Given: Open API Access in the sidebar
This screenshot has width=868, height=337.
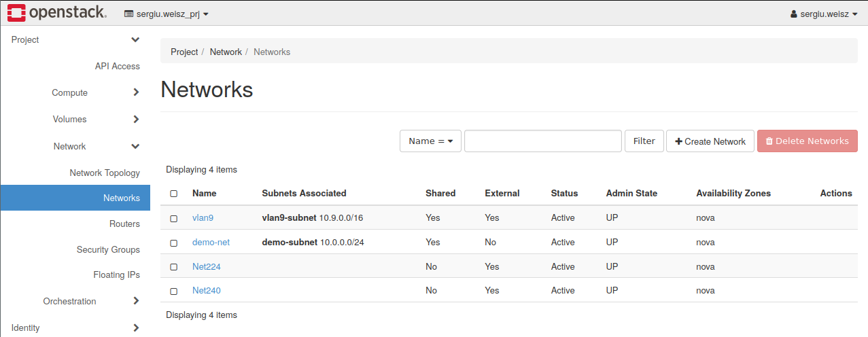Looking at the screenshot, I should click(118, 66).
